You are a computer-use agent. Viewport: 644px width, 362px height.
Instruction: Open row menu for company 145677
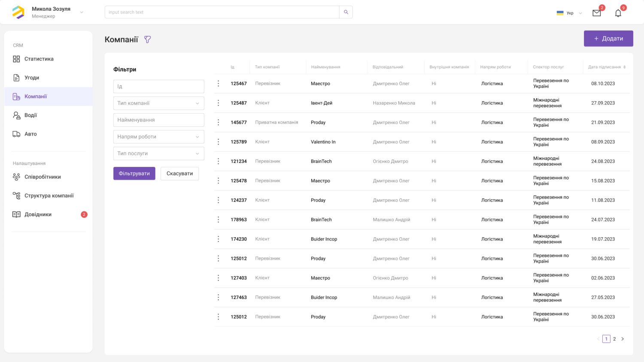tap(219, 122)
